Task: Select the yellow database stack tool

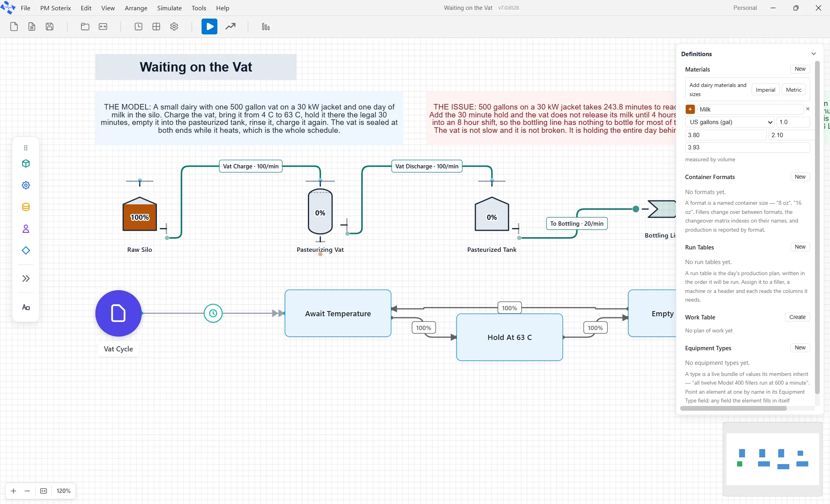Action: pos(26,207)
